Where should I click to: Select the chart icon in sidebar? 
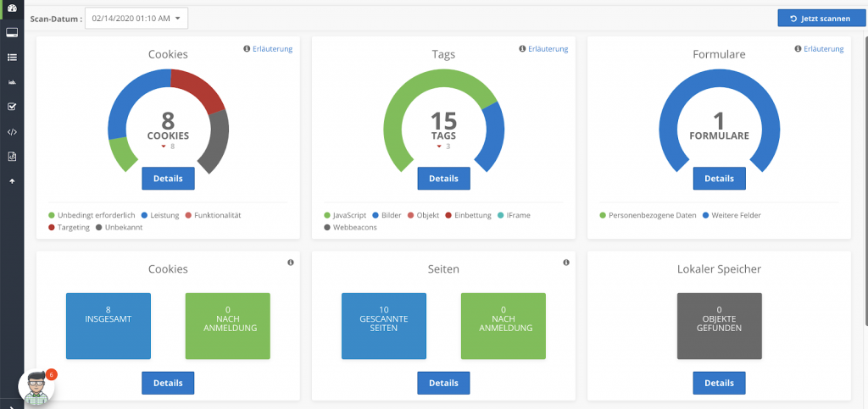12,82
